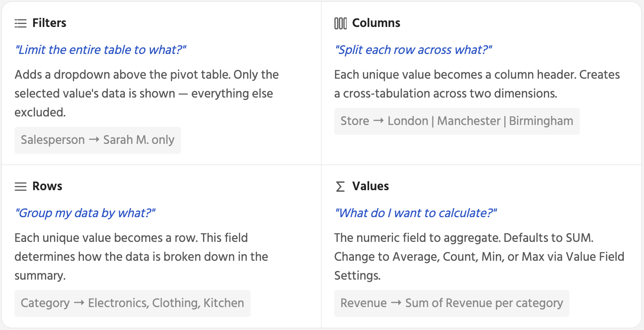Click the Columns cross-tabulation description text
Screen dimensions: 644x330
[477, 84]
